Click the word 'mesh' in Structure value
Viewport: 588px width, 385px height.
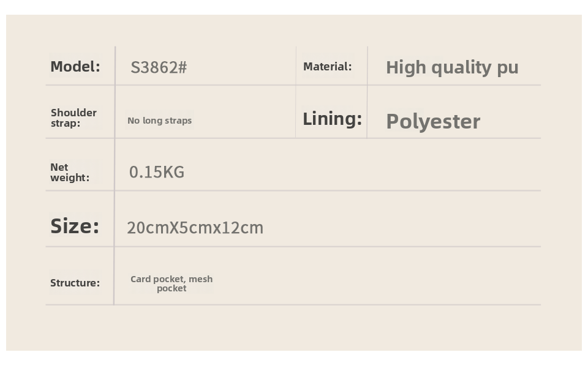[x=201, y=279]
